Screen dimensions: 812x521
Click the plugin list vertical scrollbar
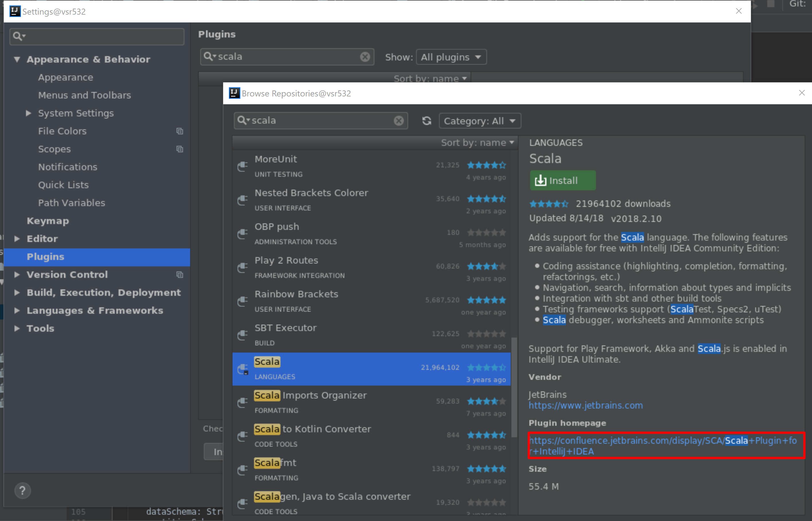click(x=514, y=387)
